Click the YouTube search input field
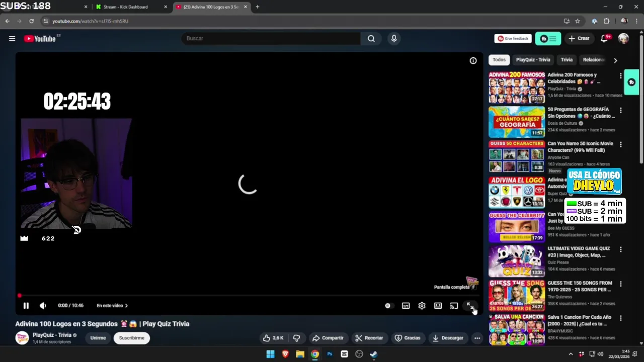This screenshot has height=362, width=644. 271,38
